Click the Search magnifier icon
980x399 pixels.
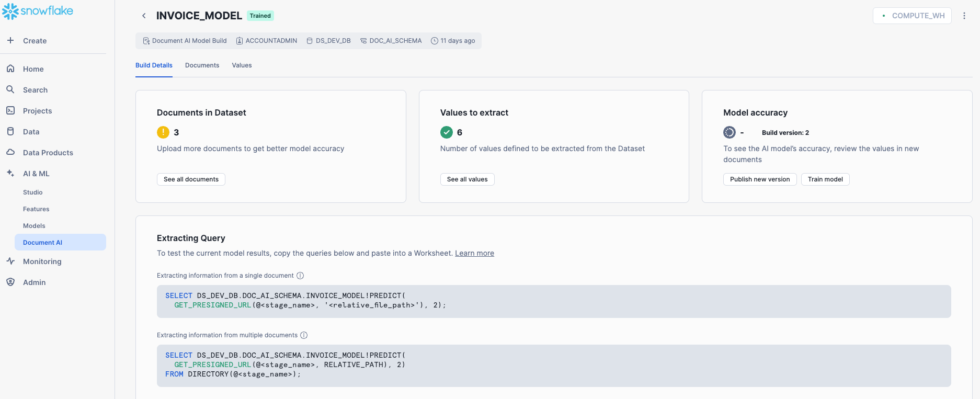[x=10, y=89]
